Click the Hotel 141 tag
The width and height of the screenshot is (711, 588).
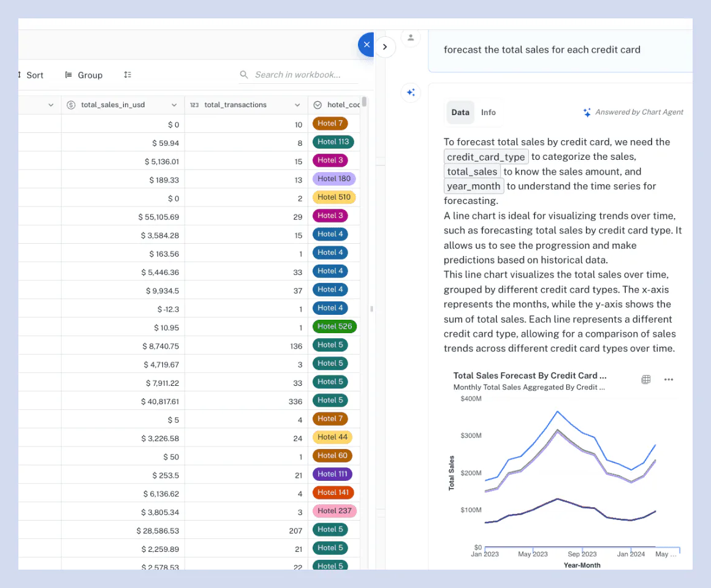click(x=333, y=492)
